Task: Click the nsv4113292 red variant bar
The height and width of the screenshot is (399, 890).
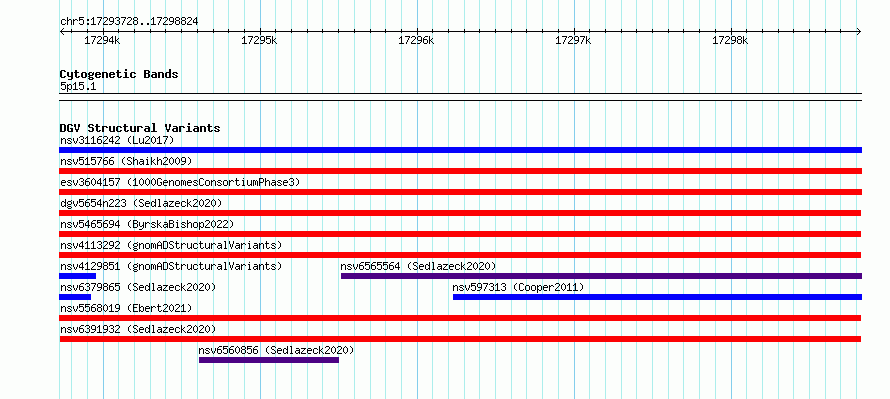Action: pos(460,255)
